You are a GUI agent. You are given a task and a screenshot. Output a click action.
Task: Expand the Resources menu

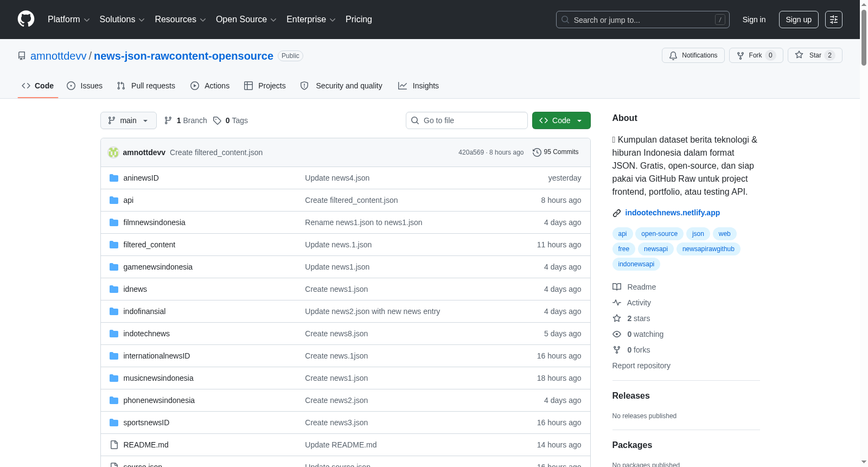coord(180,20)
